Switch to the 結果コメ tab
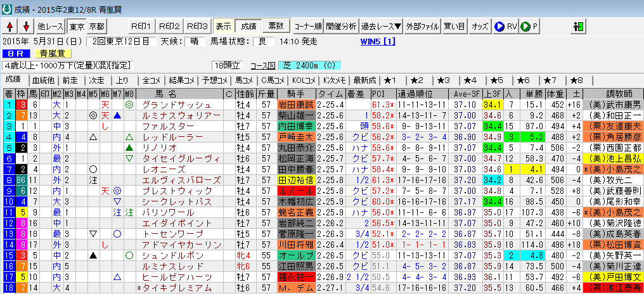644x294 pixels. [x=182, y=80]
